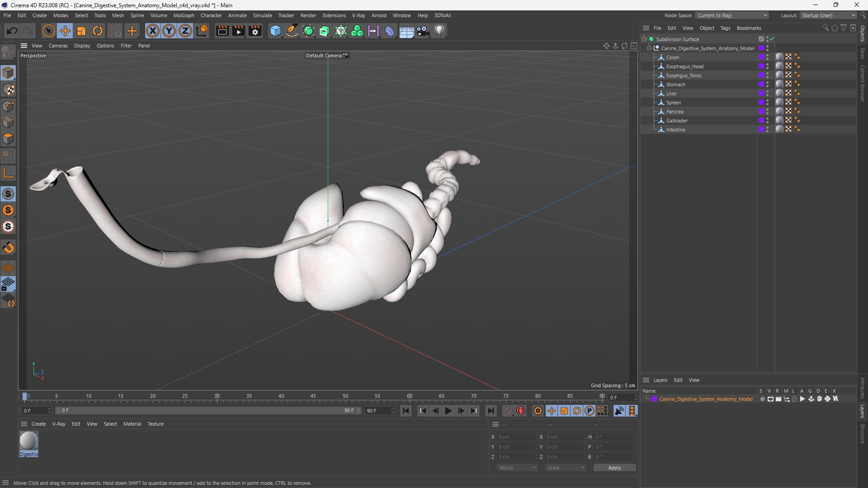Open the World coordinate system dropdown
This screenshot has height=488, width=868.
[x=517, y=468]
